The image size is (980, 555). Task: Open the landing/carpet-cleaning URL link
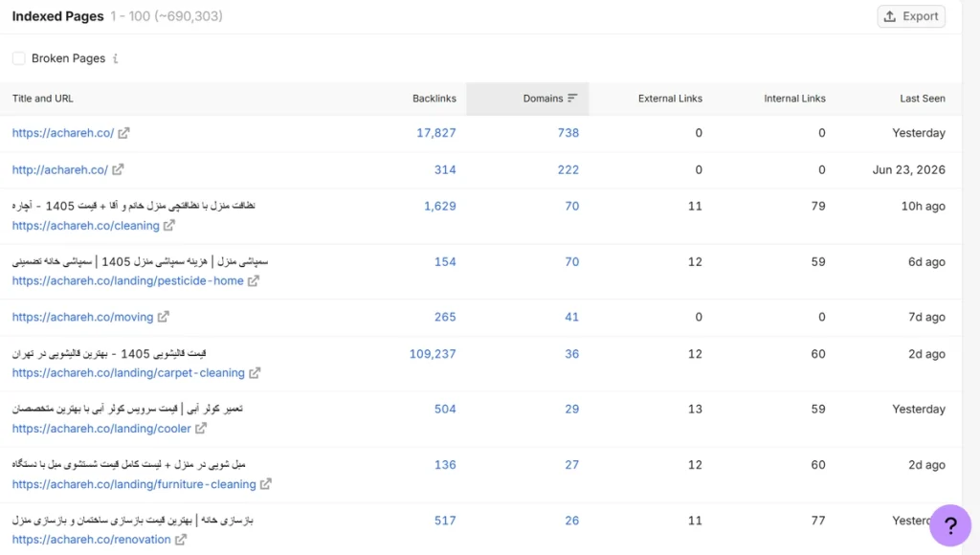[128, 372]
